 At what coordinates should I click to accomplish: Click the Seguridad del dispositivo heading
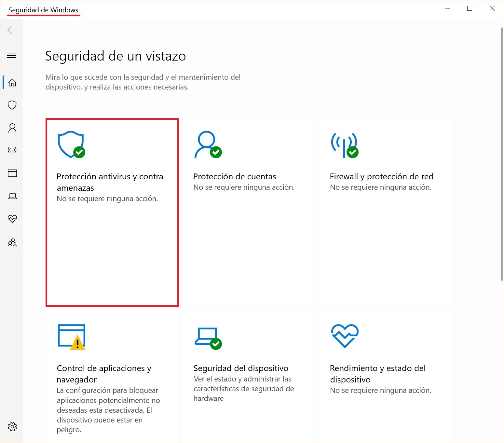pos(241,368)
